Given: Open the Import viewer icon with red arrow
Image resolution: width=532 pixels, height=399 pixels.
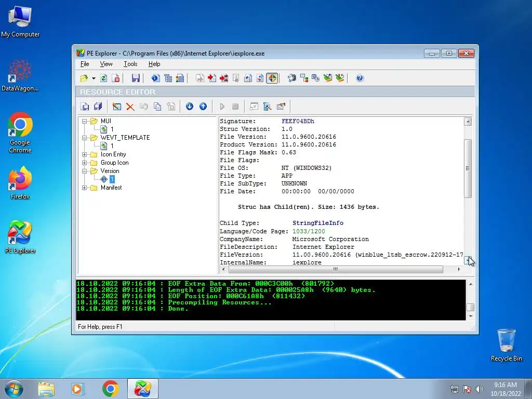Looking at the screenshot, I should click(212, 78).
